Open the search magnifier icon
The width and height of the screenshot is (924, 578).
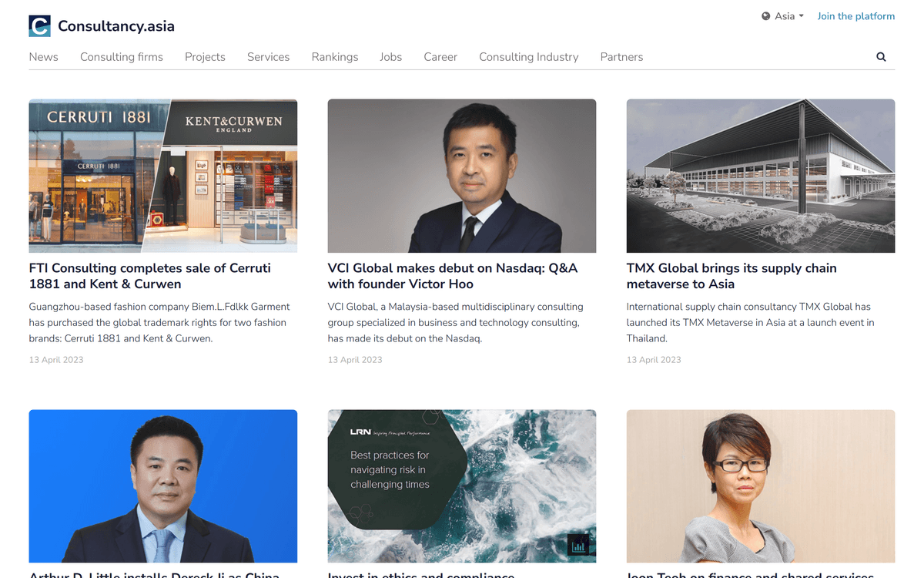[881, 57]
